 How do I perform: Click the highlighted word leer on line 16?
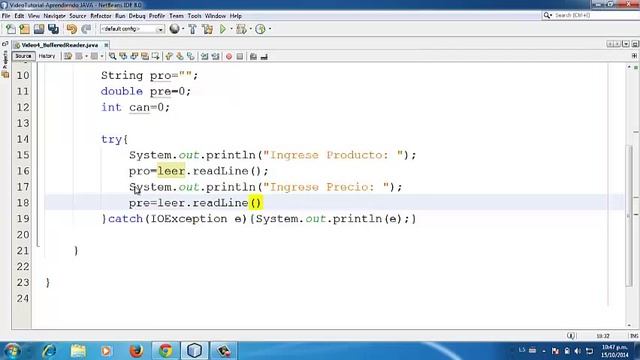(171, 171)
